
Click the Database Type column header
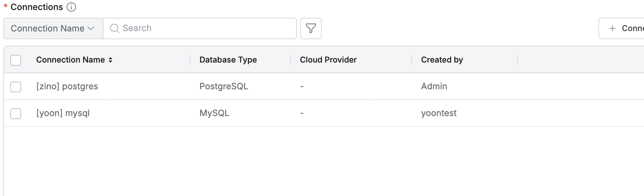(x=228, y=60)
